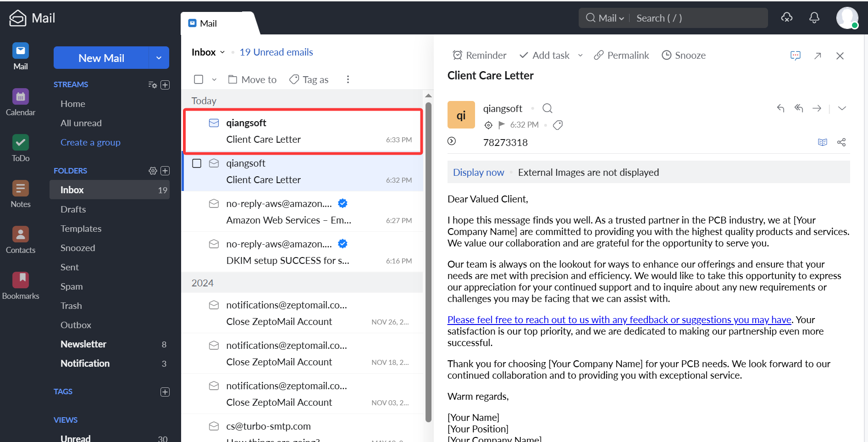The width and height of the screenshot is (868, 442).
Task: Open the user profile avatar
Action: point(847,18)
